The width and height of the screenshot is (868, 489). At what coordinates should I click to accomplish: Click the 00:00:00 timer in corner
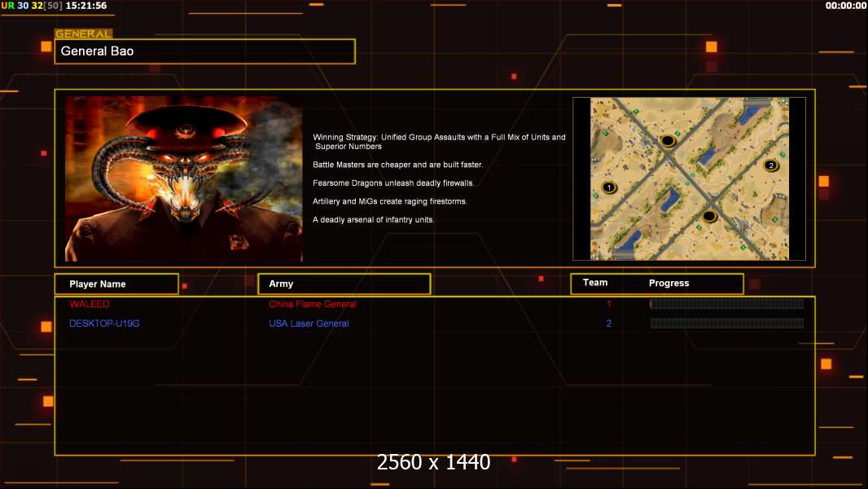pos(845,6)
